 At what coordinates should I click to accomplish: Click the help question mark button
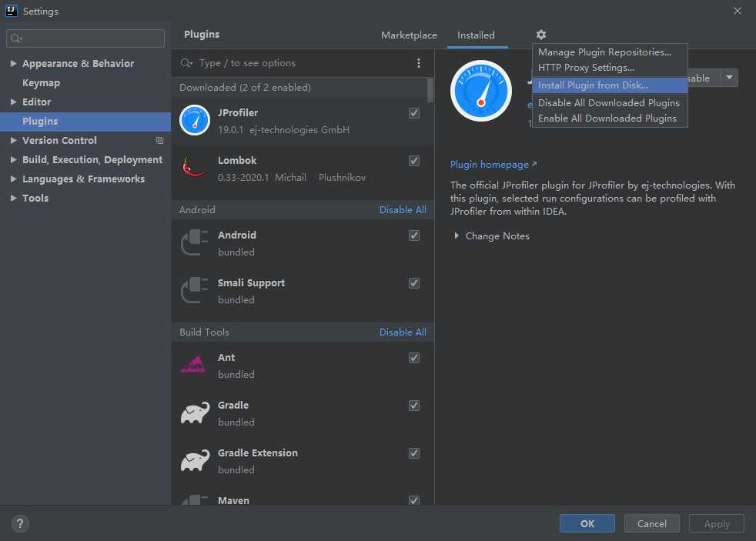pos(20,523)
